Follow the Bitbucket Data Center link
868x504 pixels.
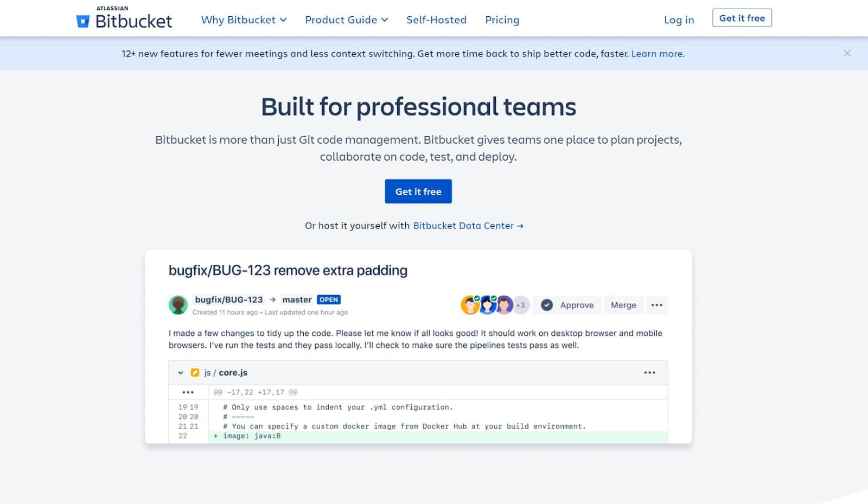[463, 226]
